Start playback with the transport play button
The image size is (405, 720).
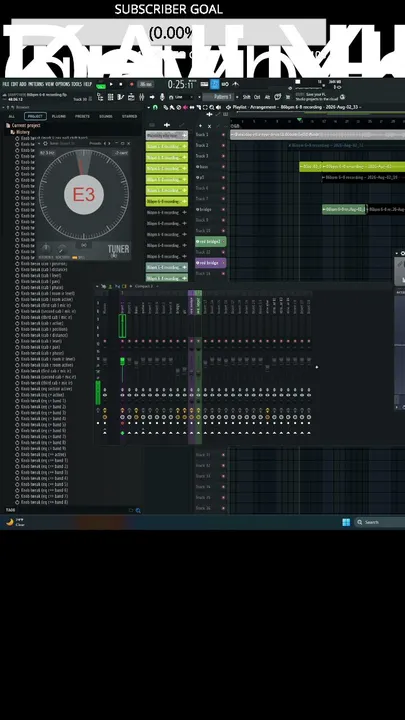click(x=111, y=84)
